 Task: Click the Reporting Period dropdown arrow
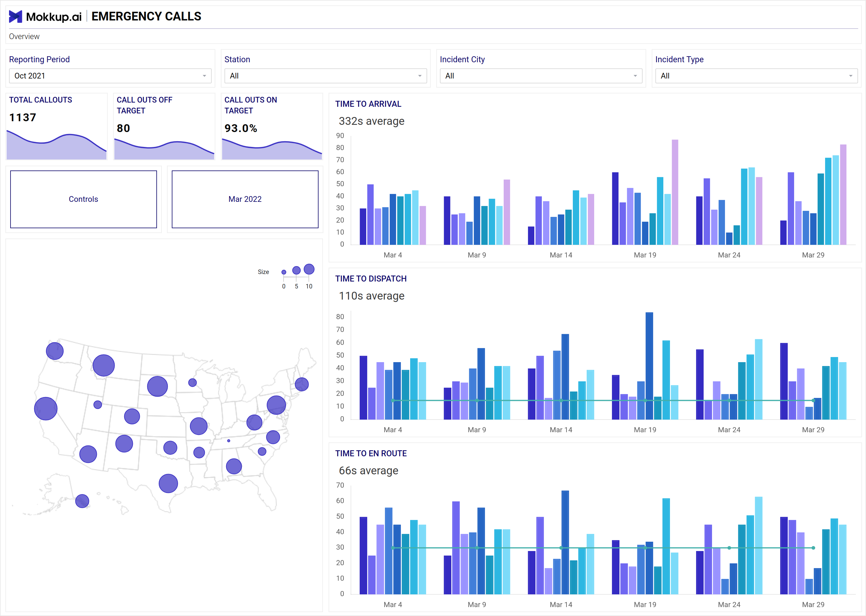(x=204, y=76)
